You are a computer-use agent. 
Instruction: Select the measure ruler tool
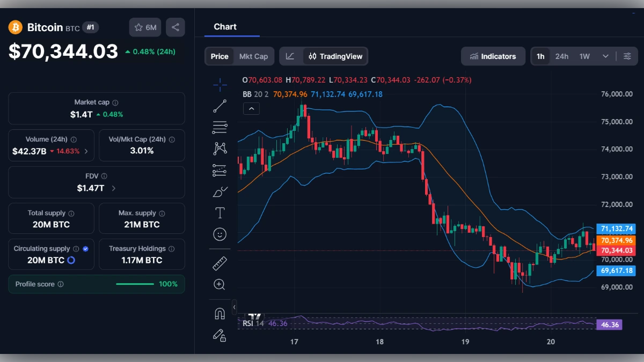219,263
